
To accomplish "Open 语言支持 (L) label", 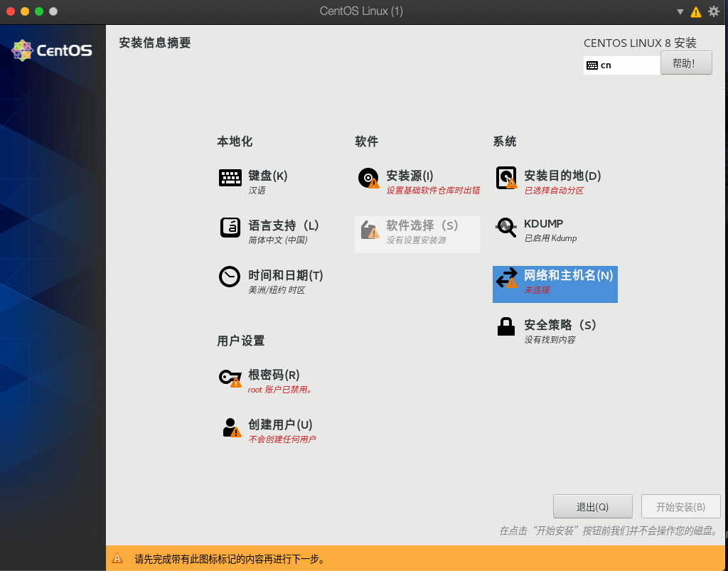I will coord(283,225).
